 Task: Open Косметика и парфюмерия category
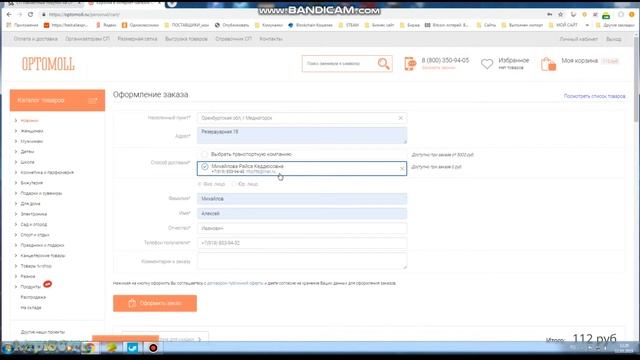point(47,173)
